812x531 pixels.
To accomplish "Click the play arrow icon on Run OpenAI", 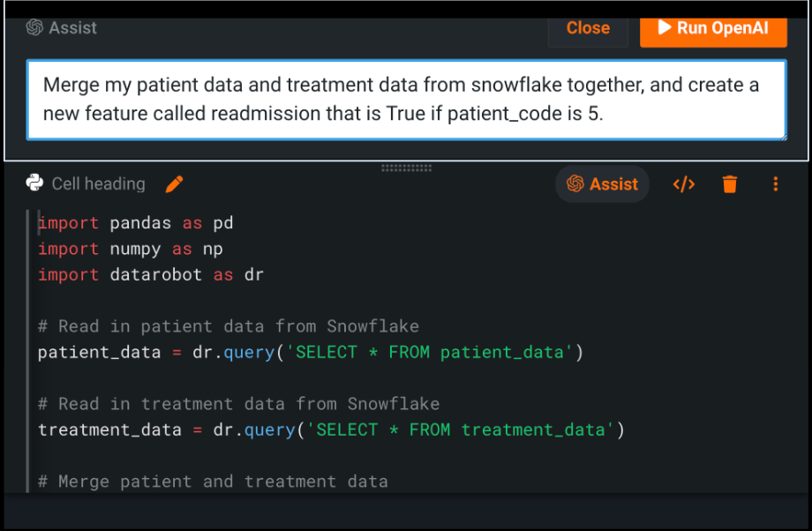I will pyautogui.click(x=665, y=27).
